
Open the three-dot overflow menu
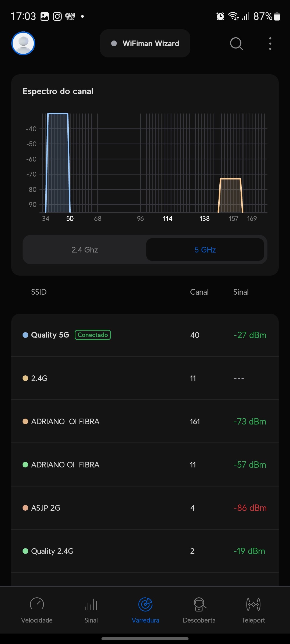(270, 43)
